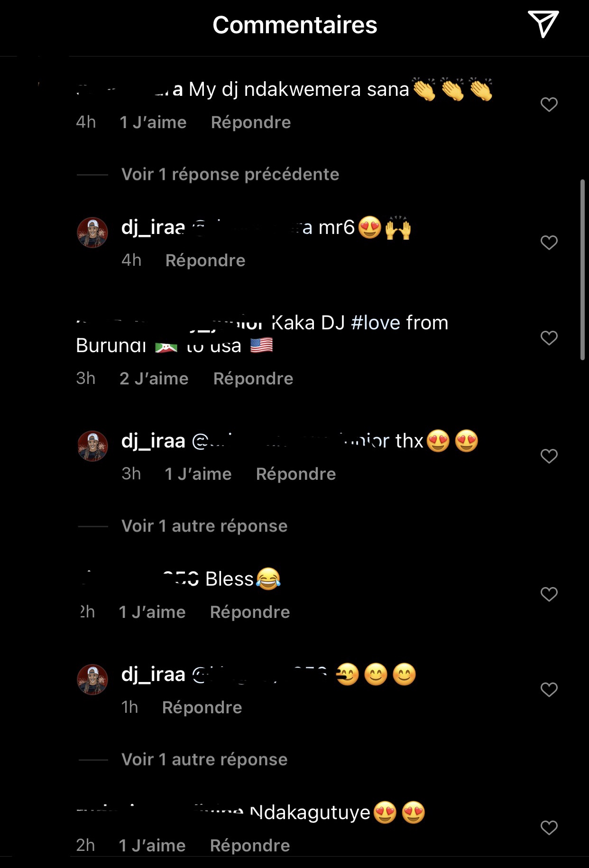589x868 pixels.
Task: Expand 'Voir 1 autre réponse' under smiley reply
Action: tap(204, 759)
